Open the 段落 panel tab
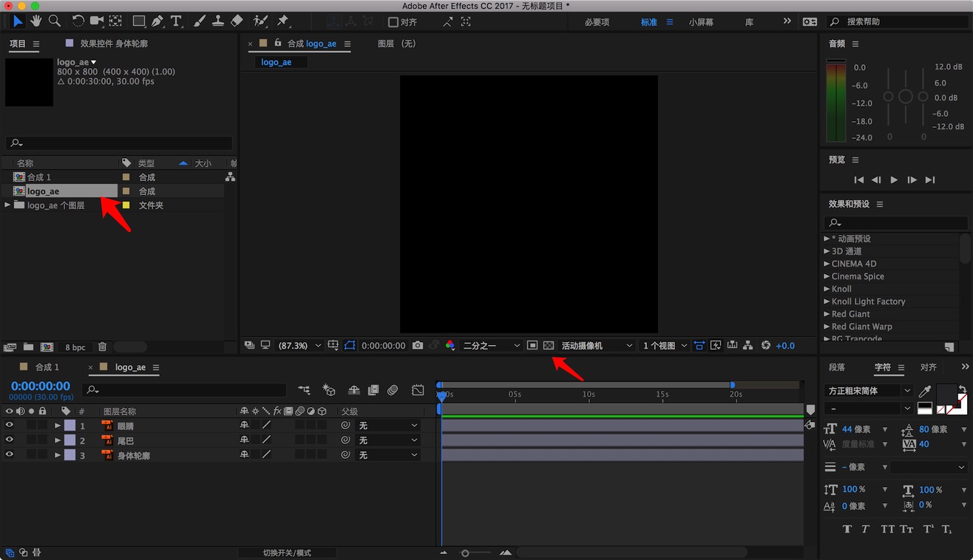Screen dimensions: 973x560 pyautogui.click(x=837, y=367)
